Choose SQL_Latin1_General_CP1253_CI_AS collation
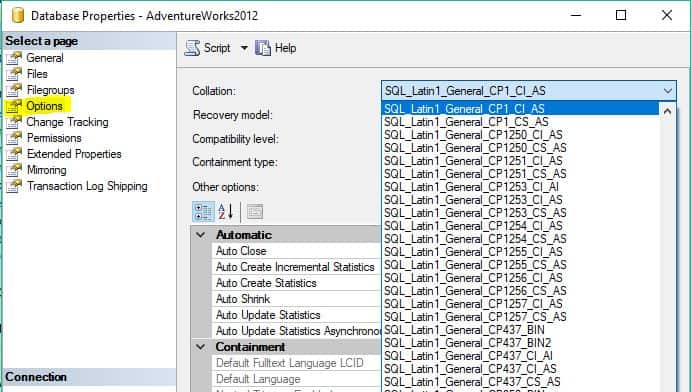The image size is (691, 392). click(x=520, y=200)
